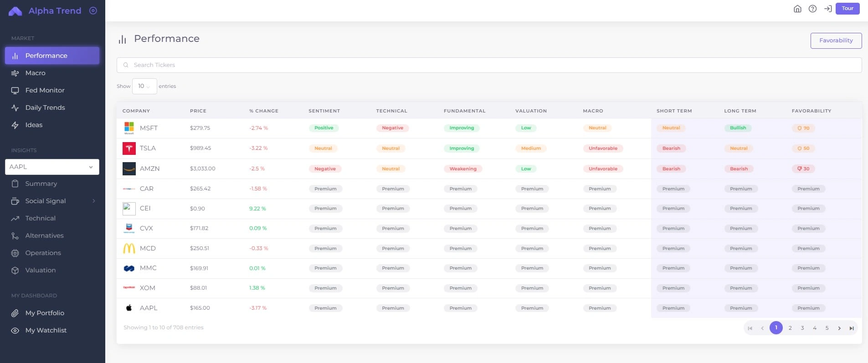Toggle the sidebar pin circle icon
Image resolution: width=868 pixels, height=363 pixels.
point(93,10)
